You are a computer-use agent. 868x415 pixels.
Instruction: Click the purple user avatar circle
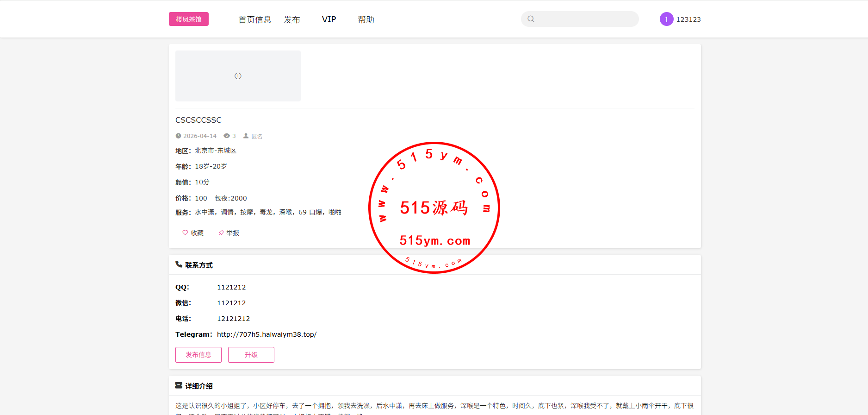click(666, 19)
